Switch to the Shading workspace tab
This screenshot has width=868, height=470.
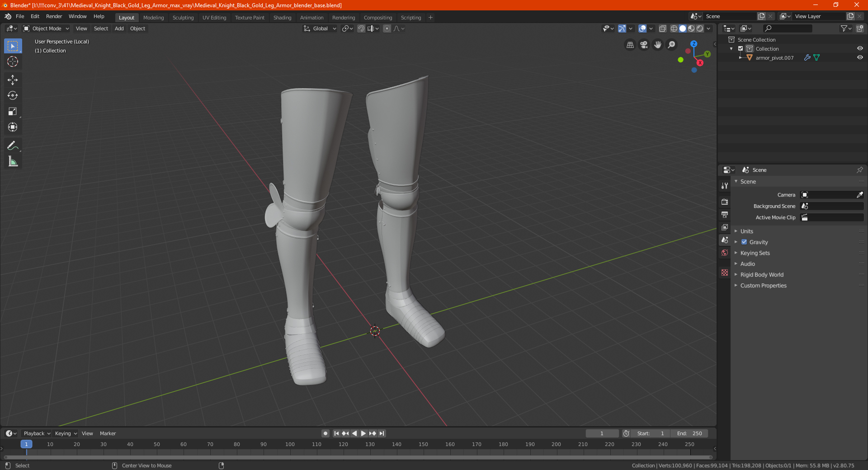282,18
